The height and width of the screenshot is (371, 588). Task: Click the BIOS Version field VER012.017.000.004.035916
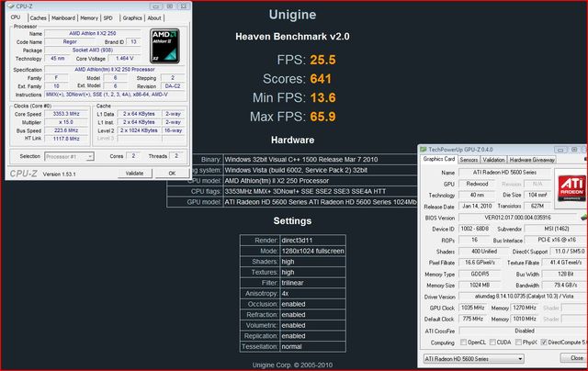[517, 218]
